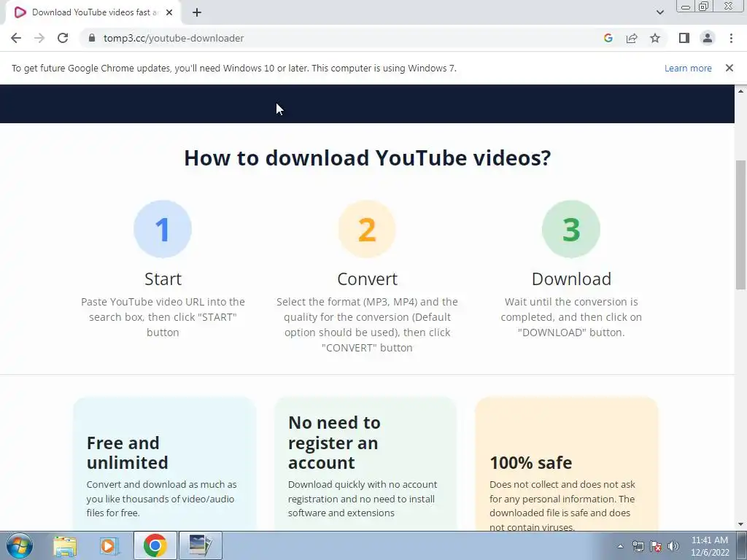Click the Chrome taskbar icon
The image size is (747, 560).
[x=155, y=545]
